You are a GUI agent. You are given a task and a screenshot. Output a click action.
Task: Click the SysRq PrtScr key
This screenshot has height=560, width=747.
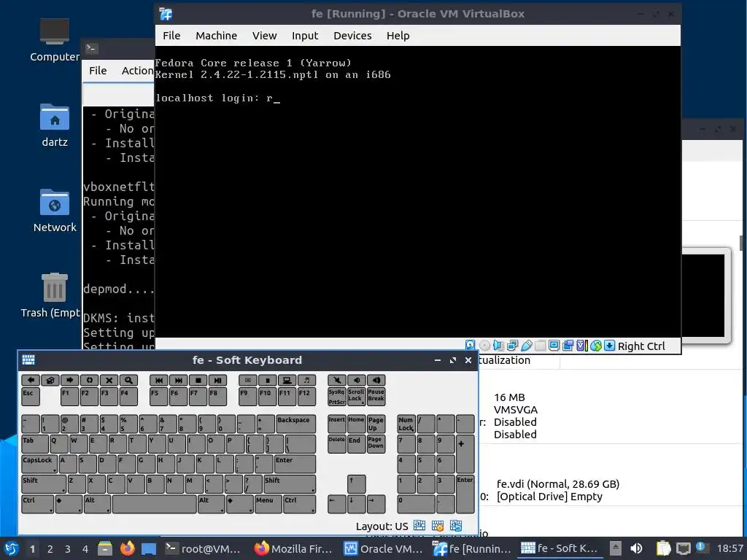pyautogui.click(x=337, y=397)
